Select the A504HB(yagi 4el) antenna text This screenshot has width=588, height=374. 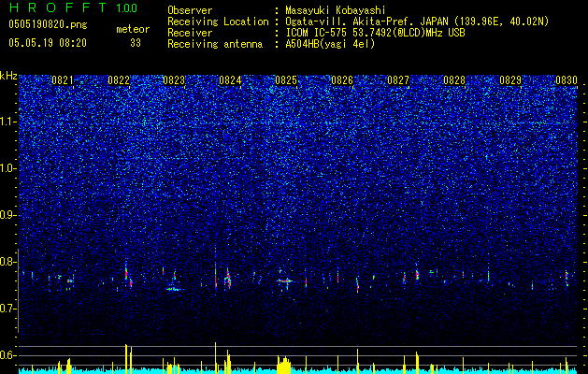pos(330,44)
